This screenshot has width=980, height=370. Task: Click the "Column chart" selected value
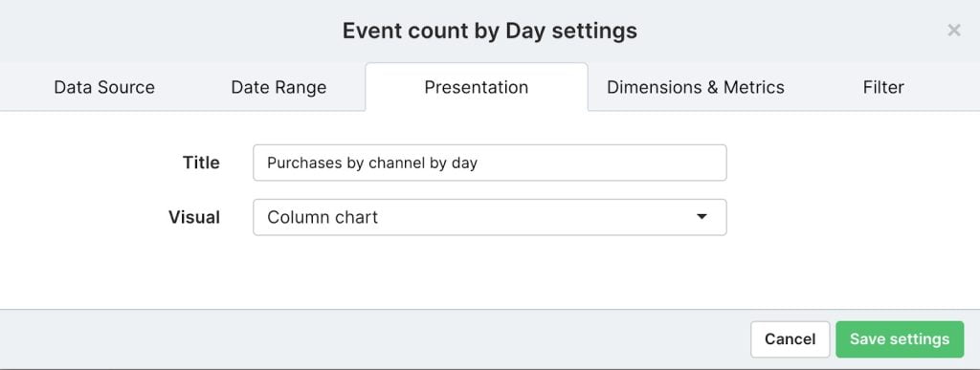click(x=323, y=217)
